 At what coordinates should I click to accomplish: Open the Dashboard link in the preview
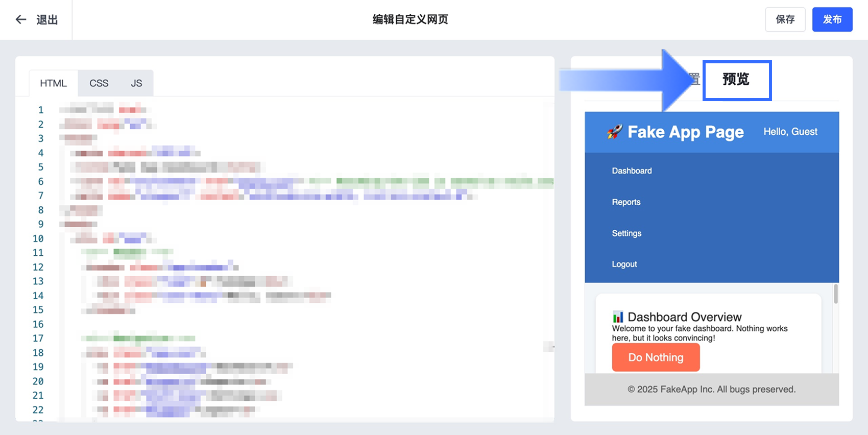(x=632, y=171)
